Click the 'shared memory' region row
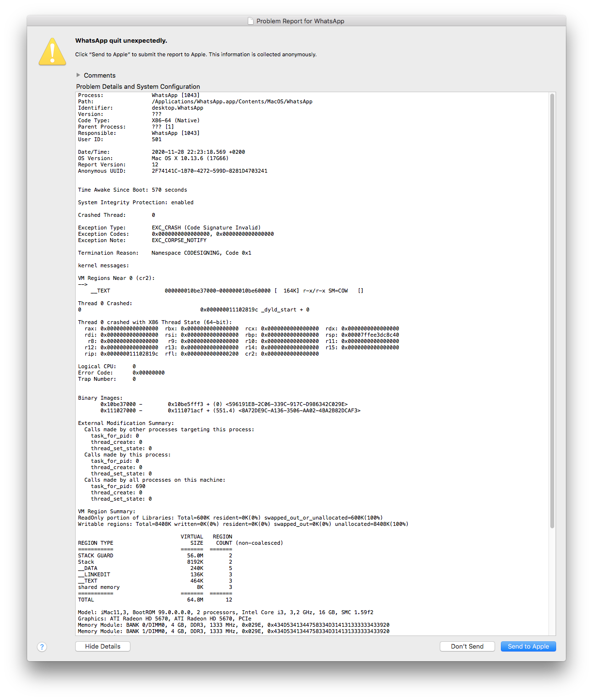This screenshot has width=593, height=700. tap(155, 587)
